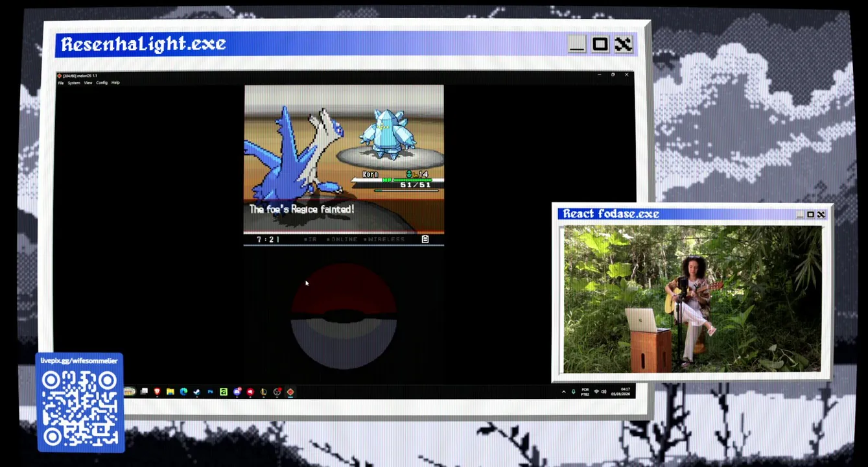The width and height of the screenshot is (868, 467).
Task: Click the 7:21 clock on game screen
Action: coord(268,239)
